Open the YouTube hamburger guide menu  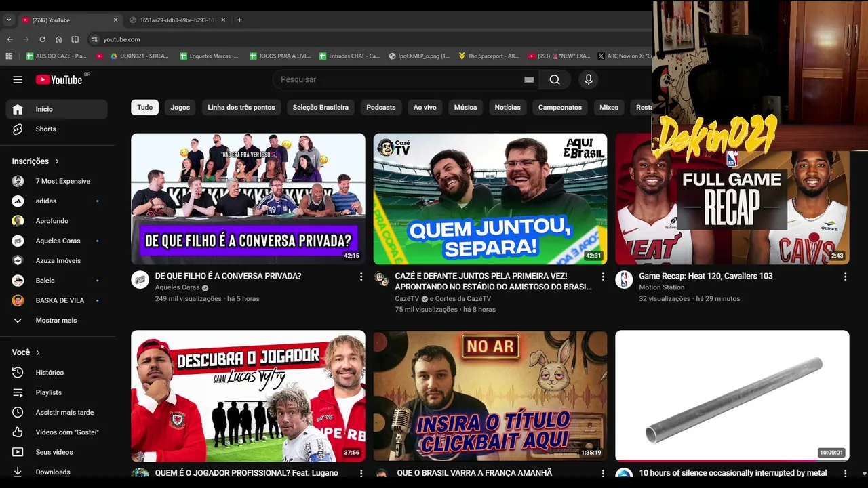click(18, 79)
